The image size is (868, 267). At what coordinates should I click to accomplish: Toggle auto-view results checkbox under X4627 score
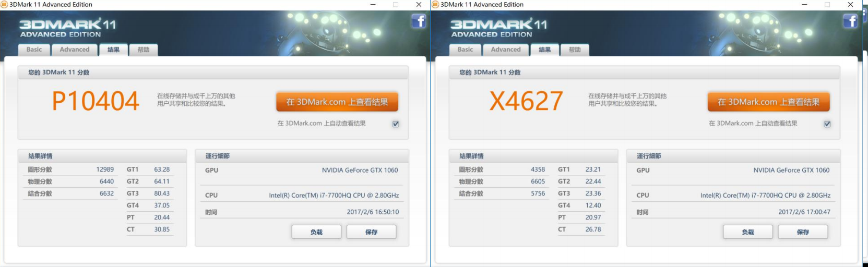(x=827, y=124)
